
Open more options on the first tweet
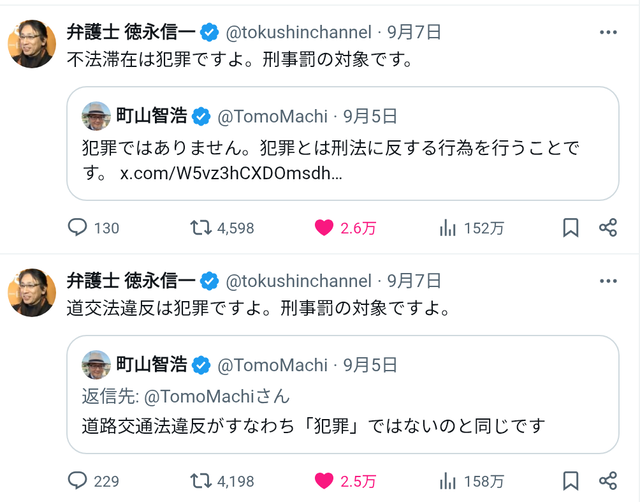[608, 32]
